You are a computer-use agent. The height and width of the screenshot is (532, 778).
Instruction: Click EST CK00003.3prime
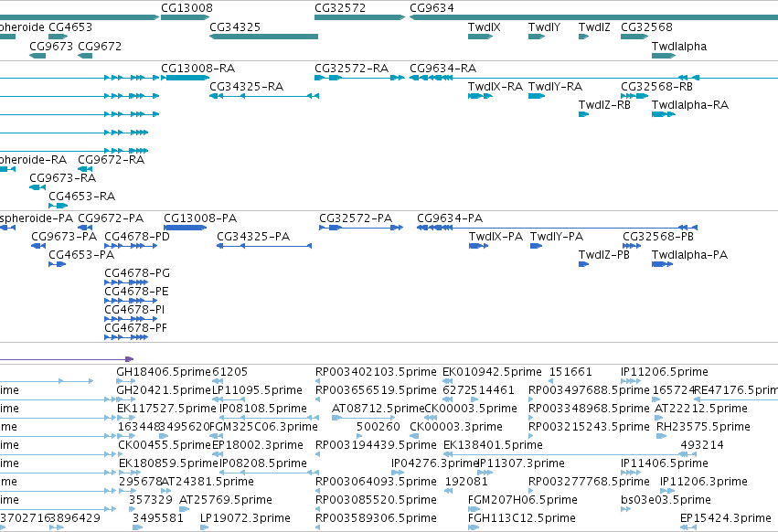click(414, 436)
